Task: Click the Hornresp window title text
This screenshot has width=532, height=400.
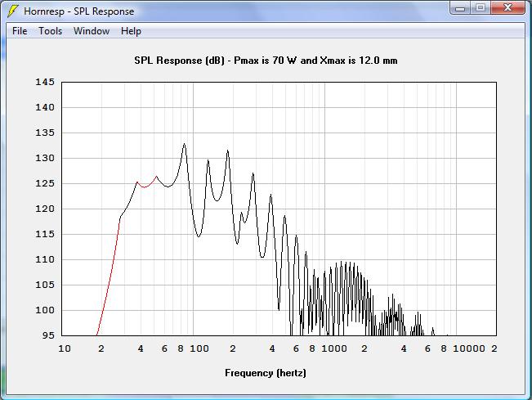Action: [x=78, y=11]
